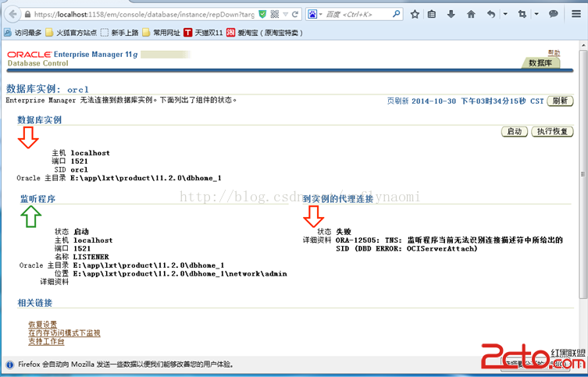The height and width of the screenshot is (377, 588).
Task: Show bookmarks list icon
Action: coord(432,14)
